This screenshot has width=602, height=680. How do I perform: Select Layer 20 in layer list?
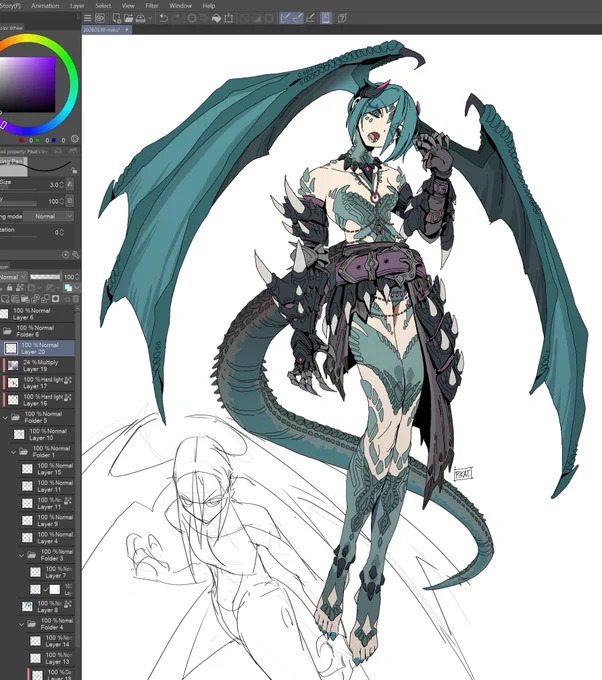(38, 348)
